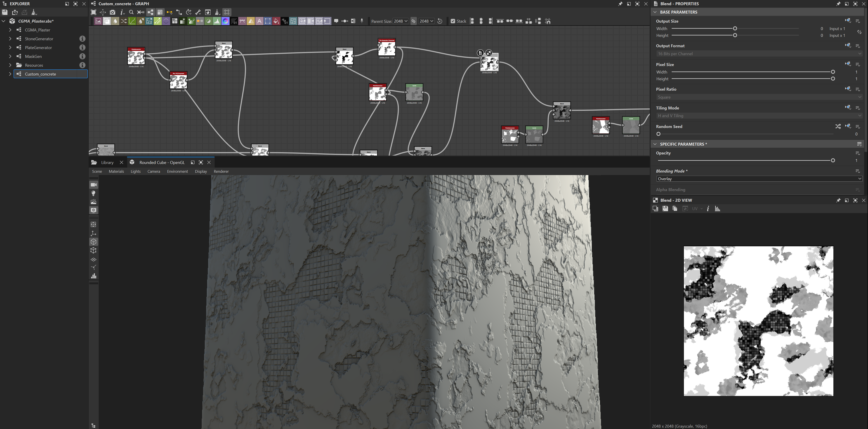Add a Text node from toolbar

click(259, 21)
